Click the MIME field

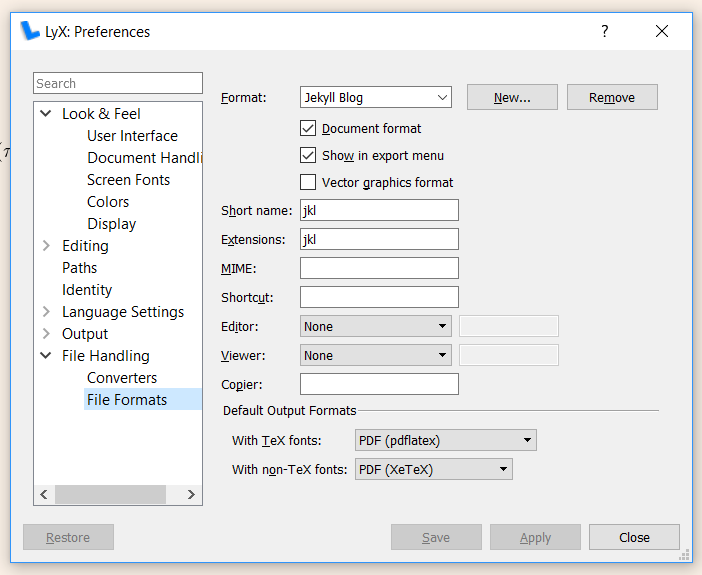(x=379, y=268)
